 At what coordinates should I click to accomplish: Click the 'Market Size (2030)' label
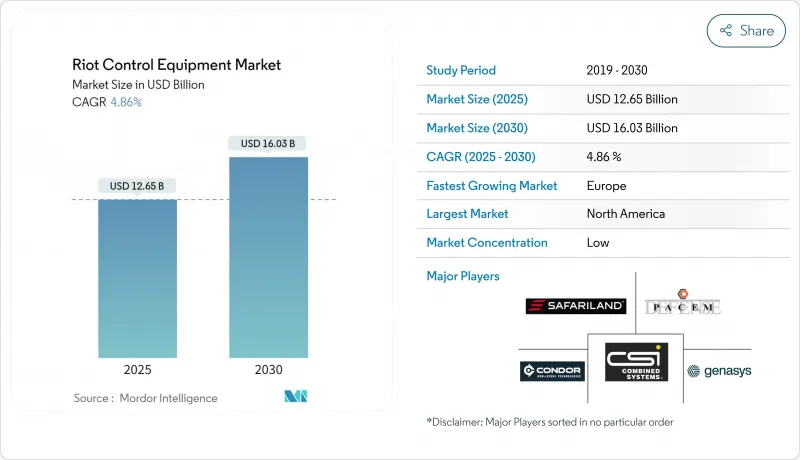[477, 128]
